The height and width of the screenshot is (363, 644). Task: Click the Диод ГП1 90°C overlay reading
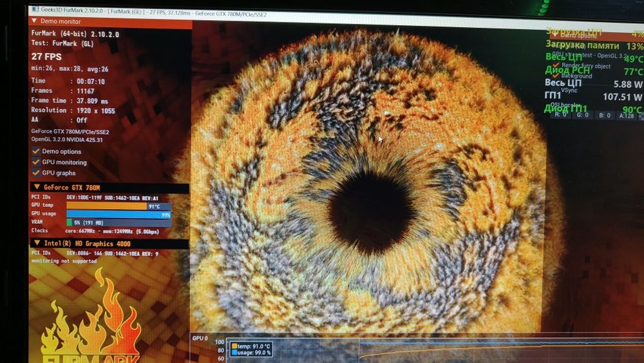pos(594,109)
